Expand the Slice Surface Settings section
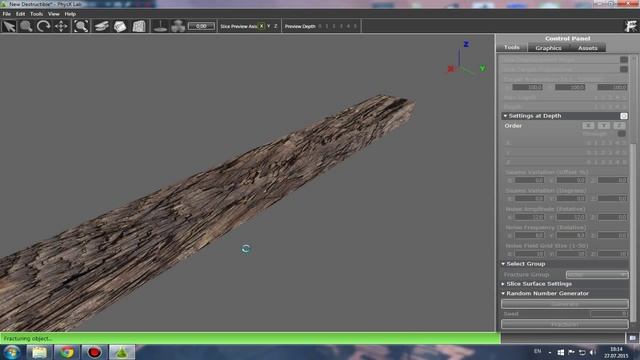The image size is (640, 360). (503, 284)
